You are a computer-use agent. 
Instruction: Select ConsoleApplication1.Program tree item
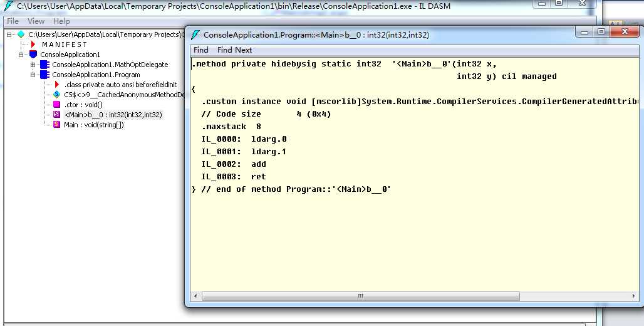96,75
